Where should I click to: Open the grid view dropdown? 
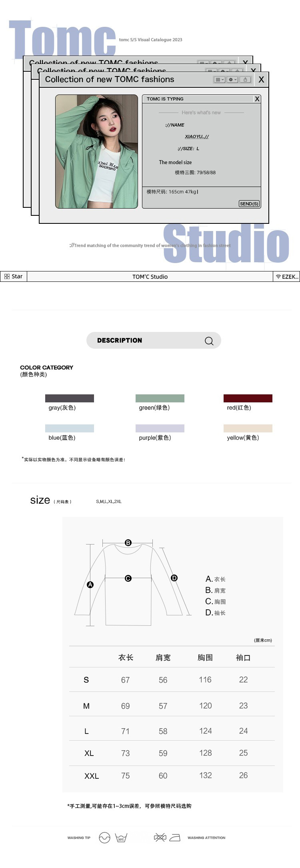(220, 80)
